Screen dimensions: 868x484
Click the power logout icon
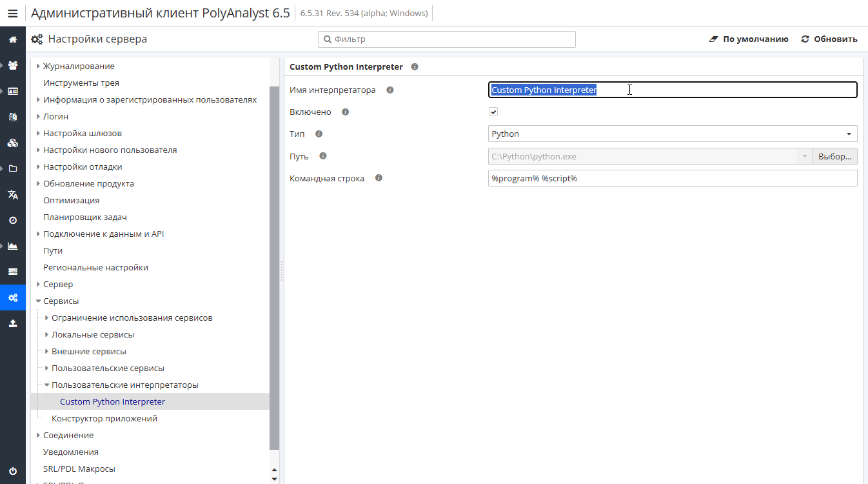coord(13,471)
